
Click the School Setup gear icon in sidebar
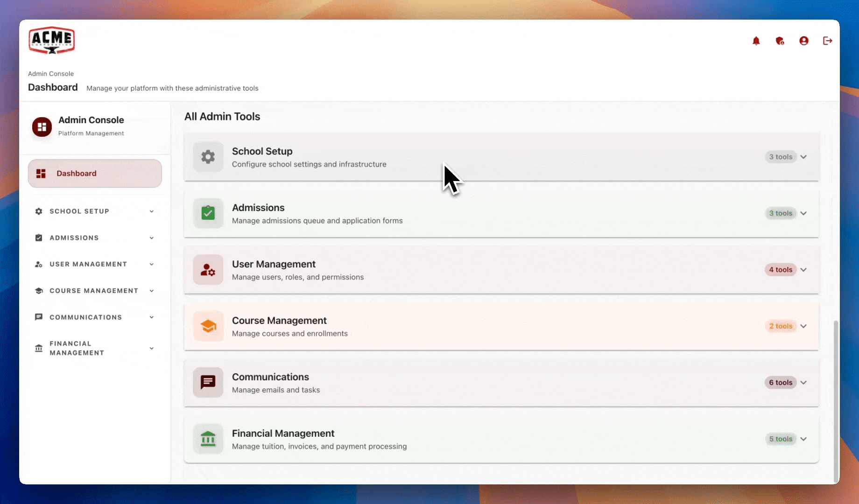click(39, 211)
